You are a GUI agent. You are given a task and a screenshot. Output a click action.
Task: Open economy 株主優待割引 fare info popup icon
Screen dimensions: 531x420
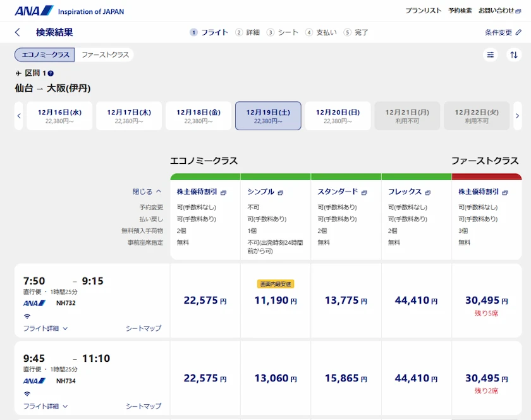point(223,192)
